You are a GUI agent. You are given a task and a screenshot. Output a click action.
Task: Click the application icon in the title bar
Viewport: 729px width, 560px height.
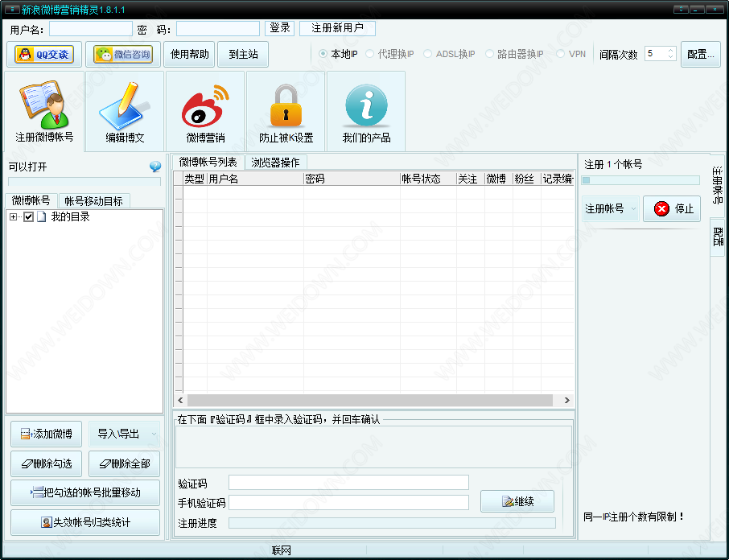12,10
